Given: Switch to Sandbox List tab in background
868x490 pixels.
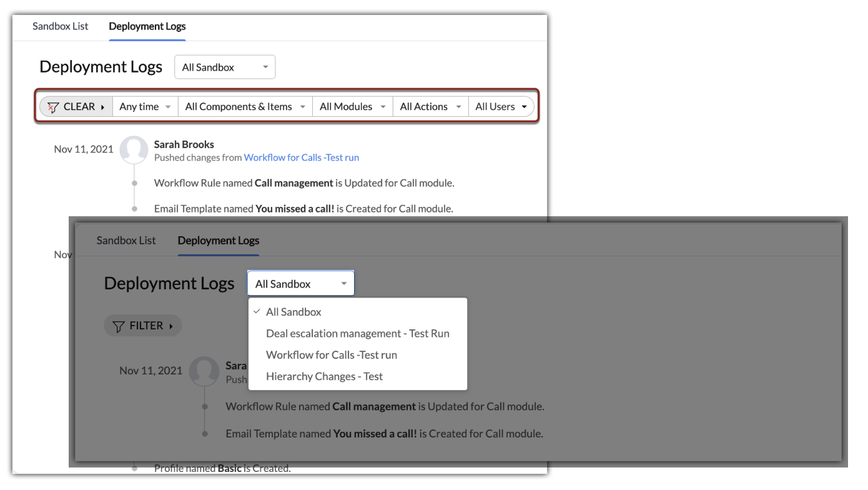Looking at the screenshot, I should coord(61,26).
